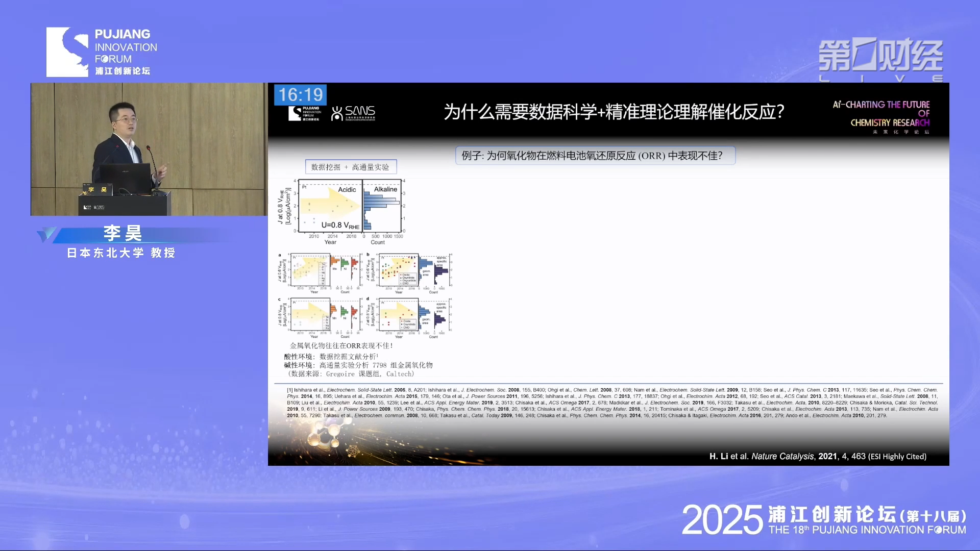Click THE 18th PUJIANG INNOVATION FORUM text
The image size is (980, 551).
[867, 530]
